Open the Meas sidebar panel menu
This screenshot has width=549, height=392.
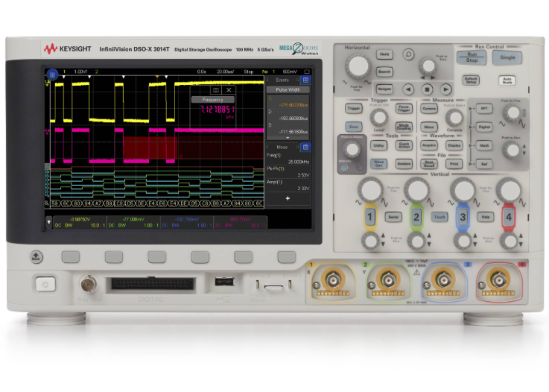306,147
